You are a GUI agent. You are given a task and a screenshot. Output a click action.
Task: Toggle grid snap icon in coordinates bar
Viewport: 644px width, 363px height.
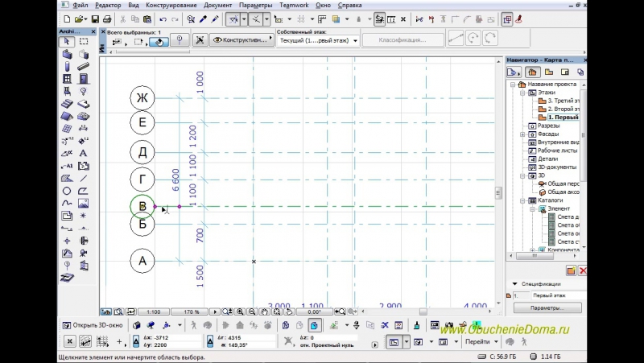click(102, 341)
